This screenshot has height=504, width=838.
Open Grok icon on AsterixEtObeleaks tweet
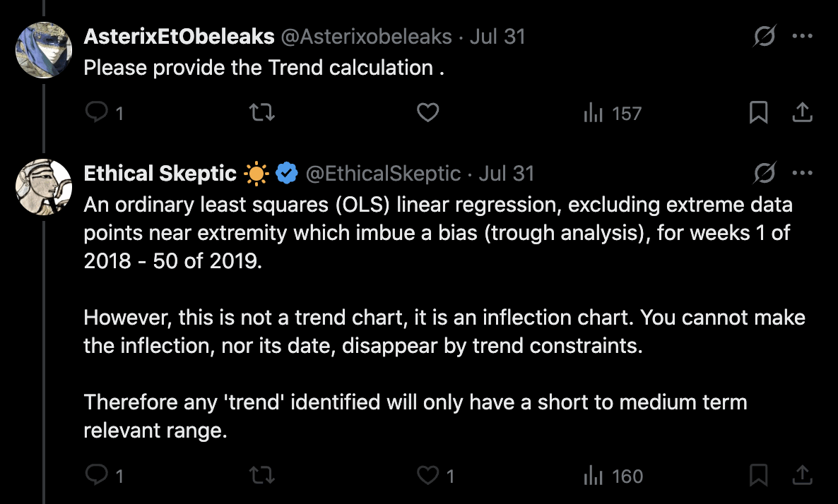coord(764,36)
